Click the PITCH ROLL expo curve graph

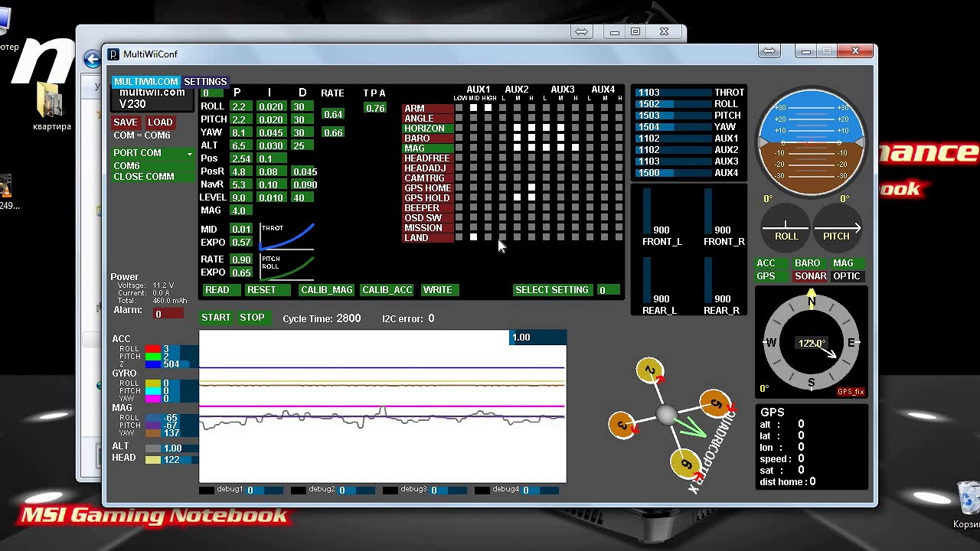[287, 267]
